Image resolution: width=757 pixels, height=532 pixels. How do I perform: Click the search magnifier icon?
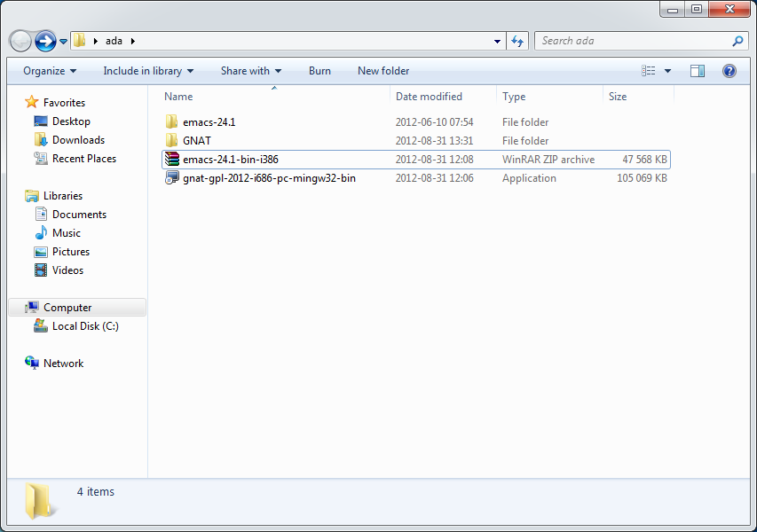737,42
